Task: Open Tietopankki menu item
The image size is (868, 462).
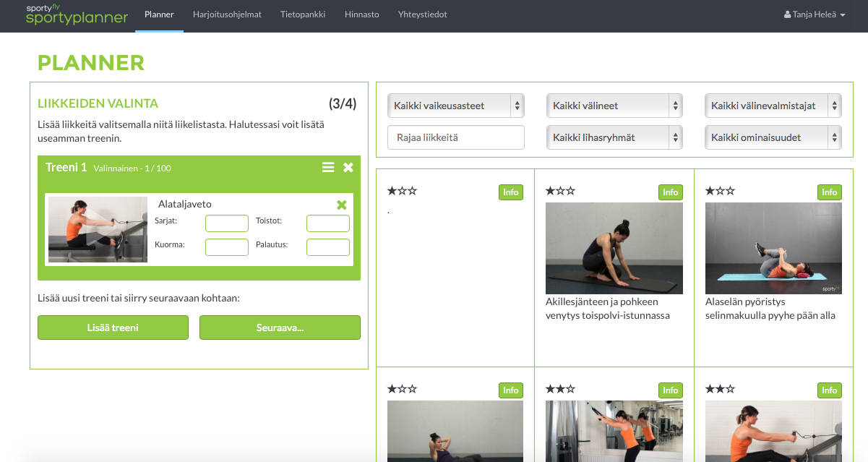Action: [x=303, y=14]
